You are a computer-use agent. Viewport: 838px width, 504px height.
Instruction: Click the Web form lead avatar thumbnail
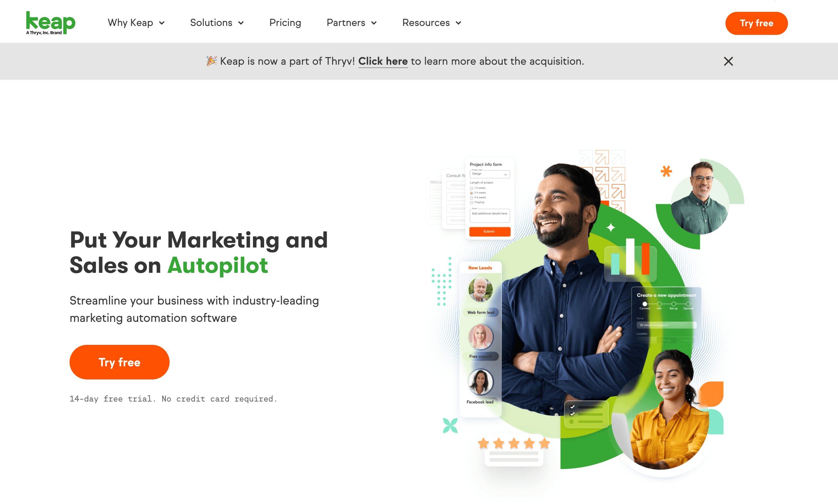480,289
